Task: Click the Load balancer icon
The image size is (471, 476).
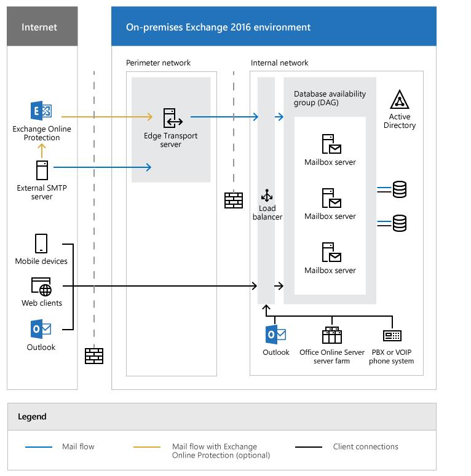Action: pyautogui.click(x=267, y=196)
